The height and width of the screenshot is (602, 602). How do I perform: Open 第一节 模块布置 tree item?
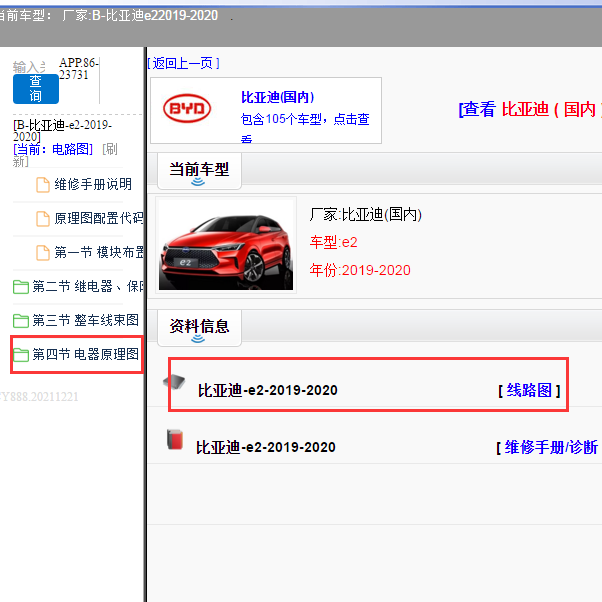click(99, 252)
